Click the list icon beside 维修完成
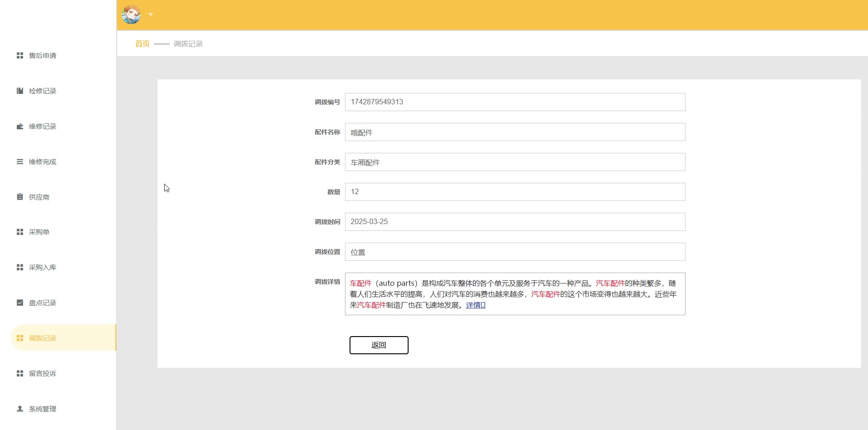Screen dimensions: 868x430 tap(20, 161)
